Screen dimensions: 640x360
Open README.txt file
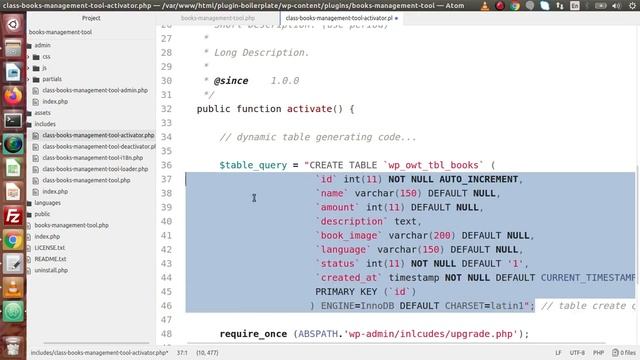[x=50, y=259]
